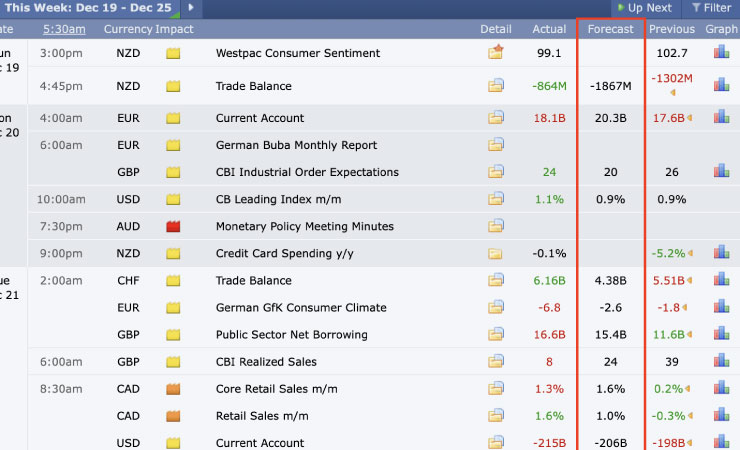The width and height of the screenshot is (740, 450).
Task: Click the 10:00am time cell
Action: (61, 200)
